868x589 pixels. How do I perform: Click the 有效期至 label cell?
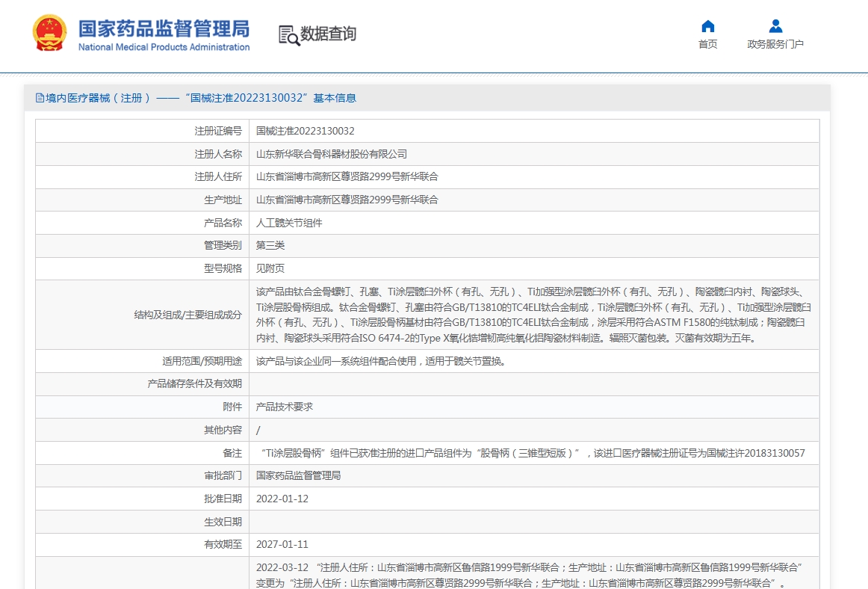click(142, 545)
